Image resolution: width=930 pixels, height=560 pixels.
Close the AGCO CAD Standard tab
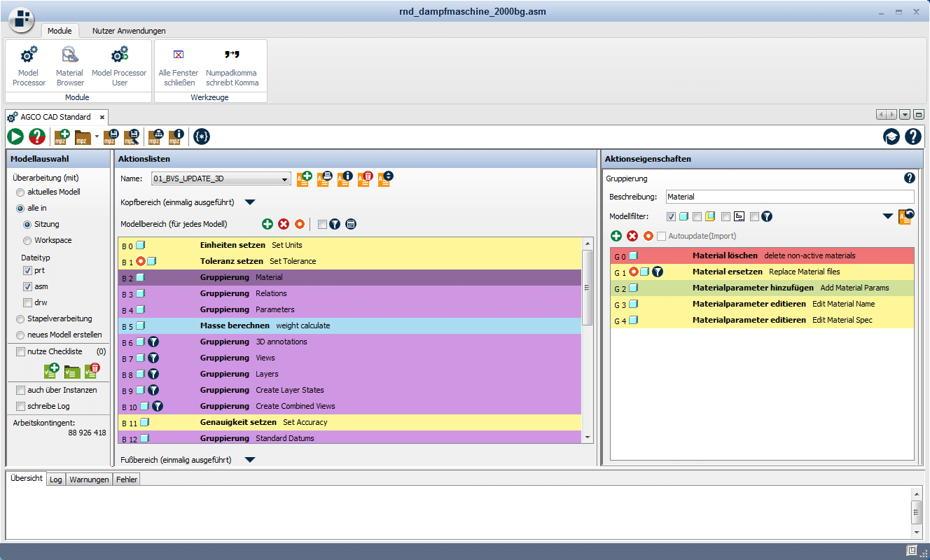pos(102,117)
